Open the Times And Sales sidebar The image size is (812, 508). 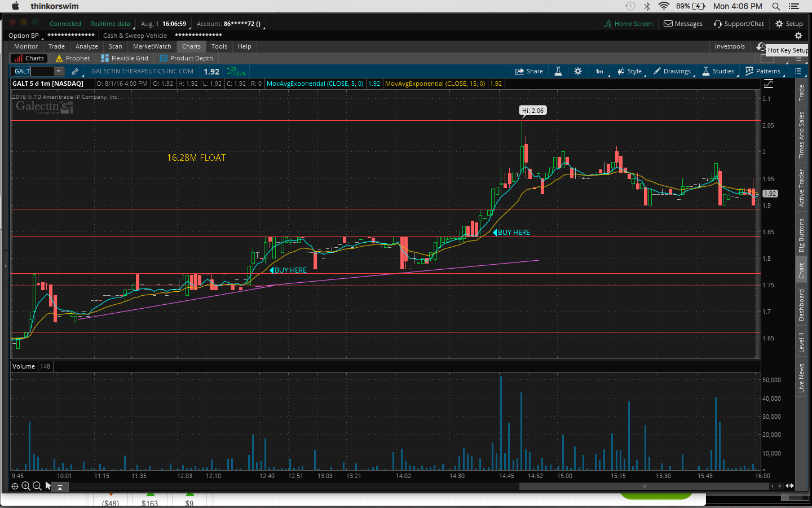[801, 135]
